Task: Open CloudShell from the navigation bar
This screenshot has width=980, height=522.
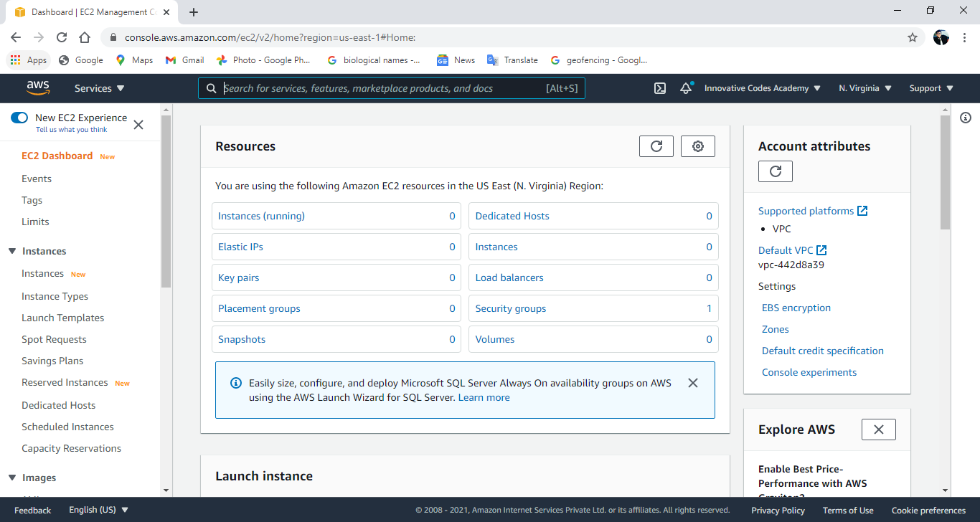Action: tap(659, 87)
